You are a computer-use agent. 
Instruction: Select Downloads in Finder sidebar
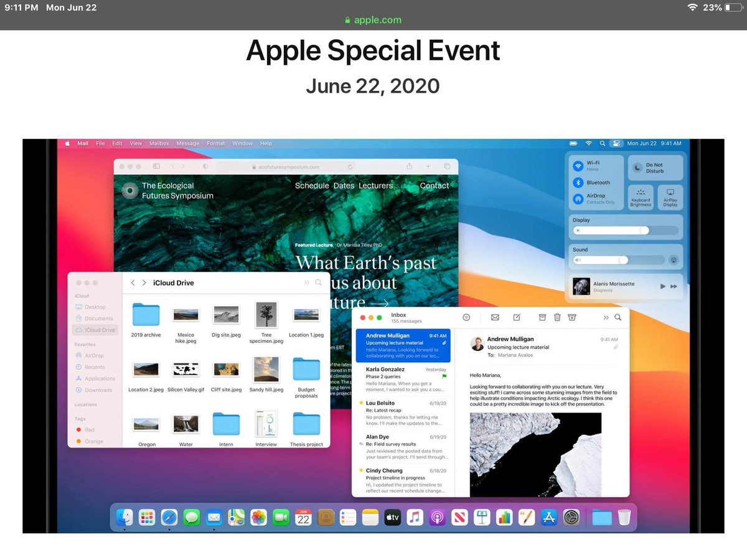click(94, 390)
